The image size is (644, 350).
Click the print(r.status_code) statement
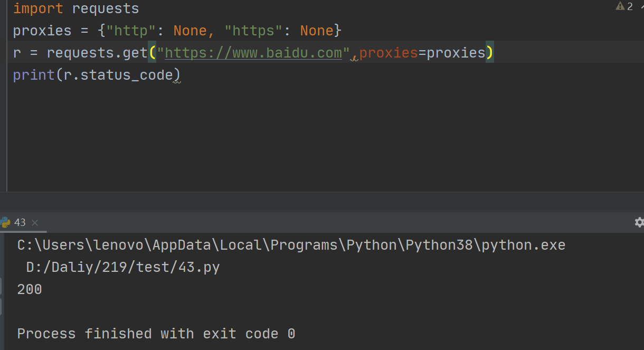[95, 74]
